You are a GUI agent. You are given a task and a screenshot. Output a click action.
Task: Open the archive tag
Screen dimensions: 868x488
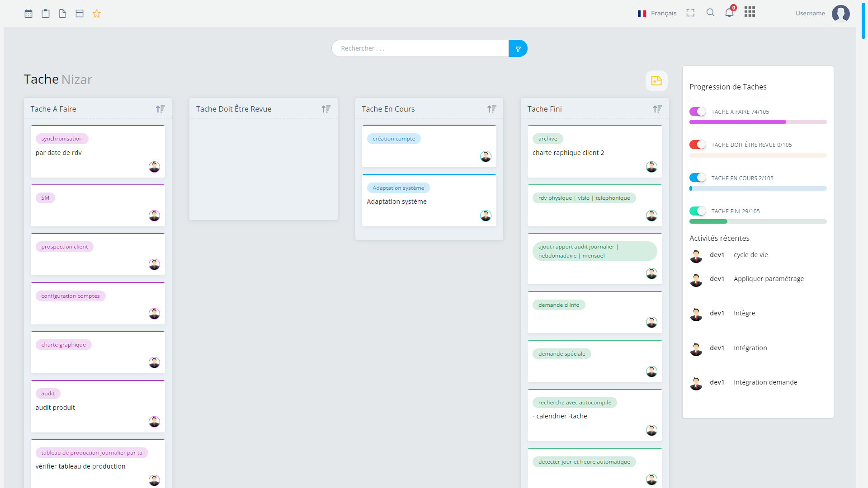pos(547,139)
